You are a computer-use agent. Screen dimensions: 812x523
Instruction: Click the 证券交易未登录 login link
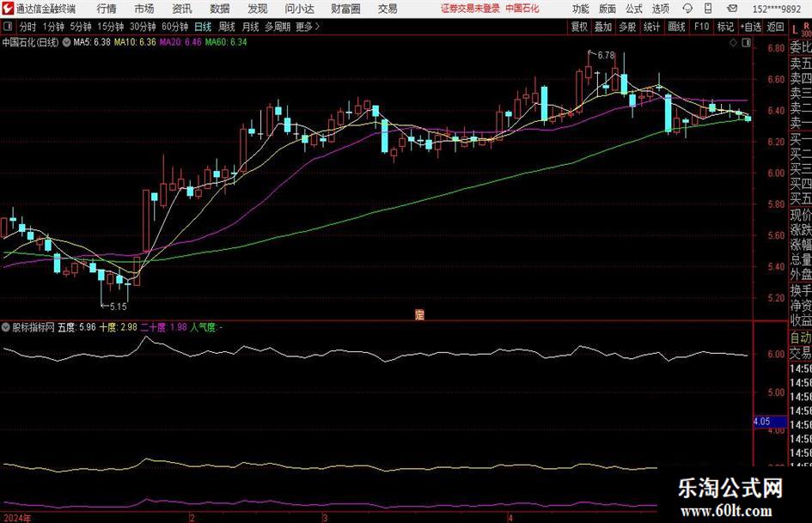tap(471, 9)
